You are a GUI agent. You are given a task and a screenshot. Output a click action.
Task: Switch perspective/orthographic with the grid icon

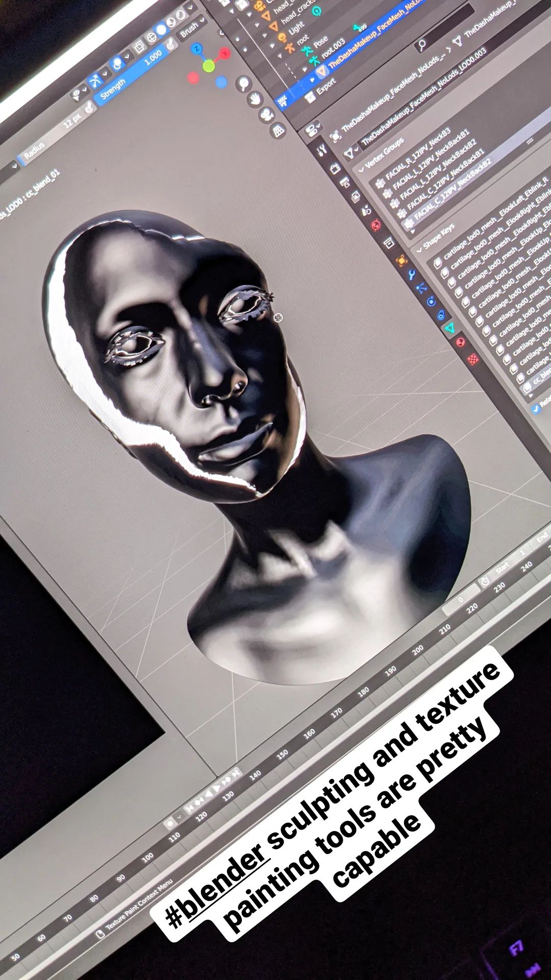pos(278,131)
